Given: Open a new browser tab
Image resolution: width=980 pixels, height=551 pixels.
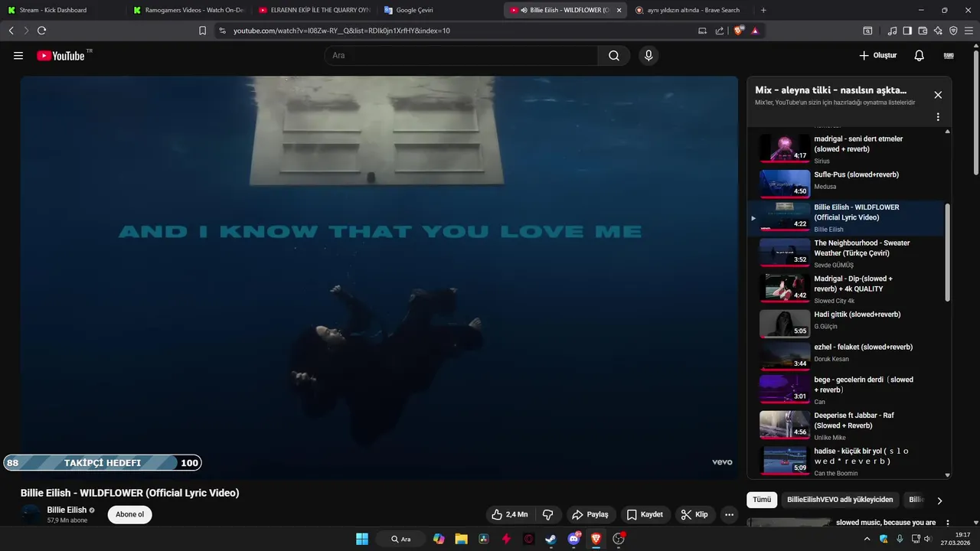Looking at the screenshot, I should pos(763,10).
